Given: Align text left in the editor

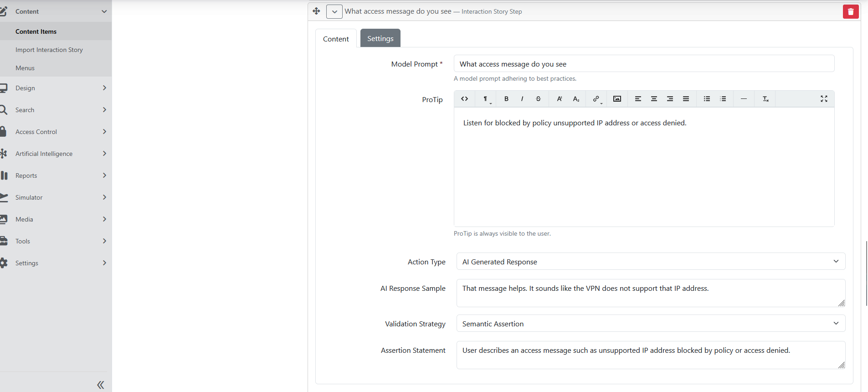Looking at the screenshot, I should 638,99.
